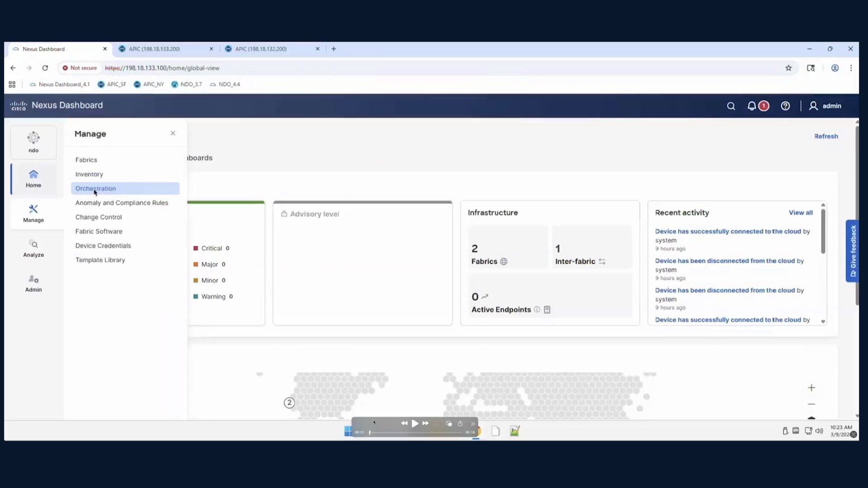Select Inventory in Manage menu
Screen dimensions: 868x488
(89, 174)
